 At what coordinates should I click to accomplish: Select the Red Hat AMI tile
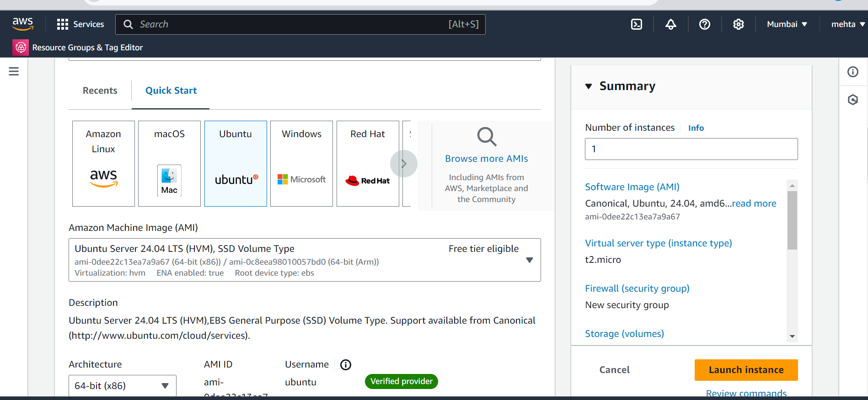[x=368, y=164]
